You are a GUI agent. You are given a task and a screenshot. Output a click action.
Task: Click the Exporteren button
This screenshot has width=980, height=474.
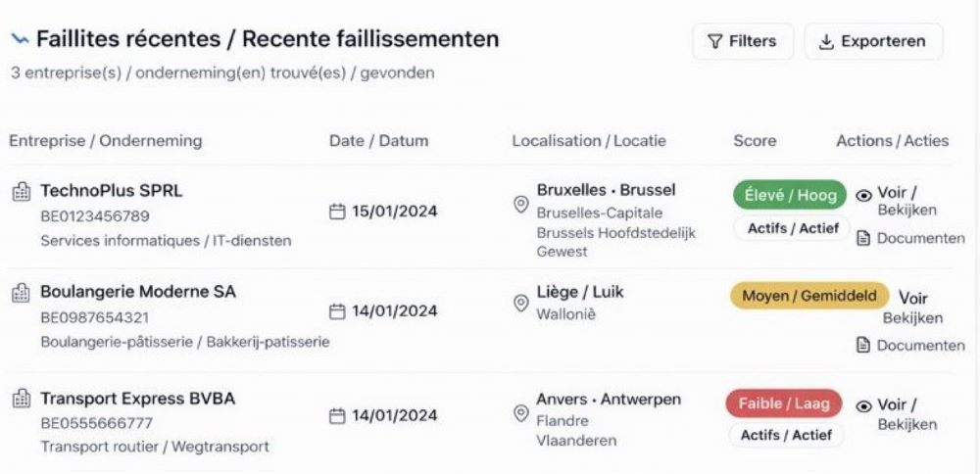pos(873,41)
